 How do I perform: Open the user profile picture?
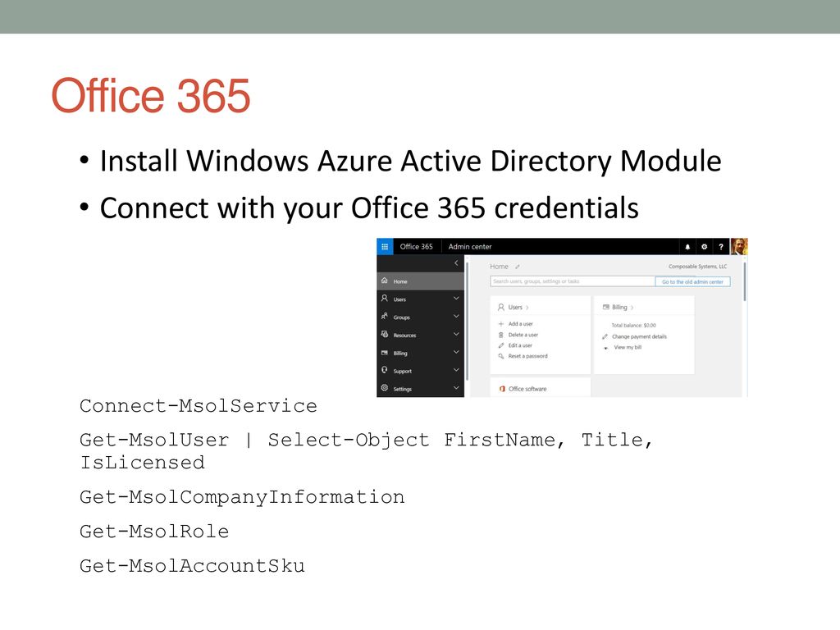(739, 246)
